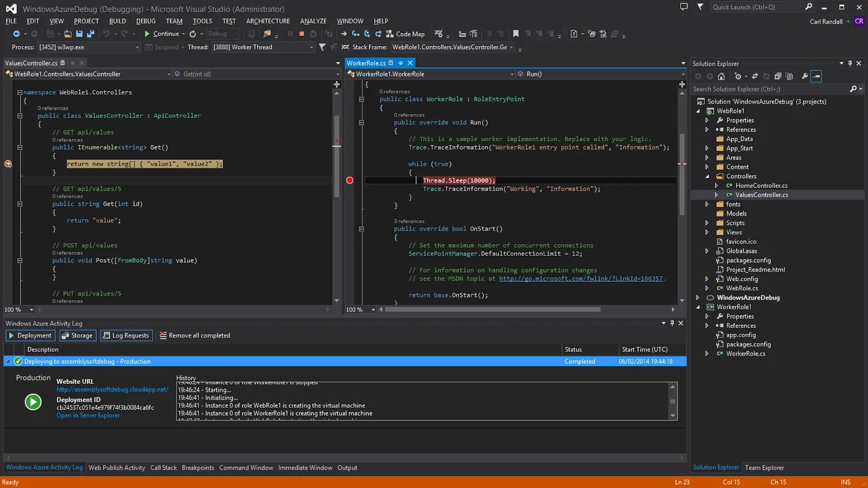Click the assemblysoftdebug.cloudapp.net website link
868x488 pixels.
(x=112, y=390)
